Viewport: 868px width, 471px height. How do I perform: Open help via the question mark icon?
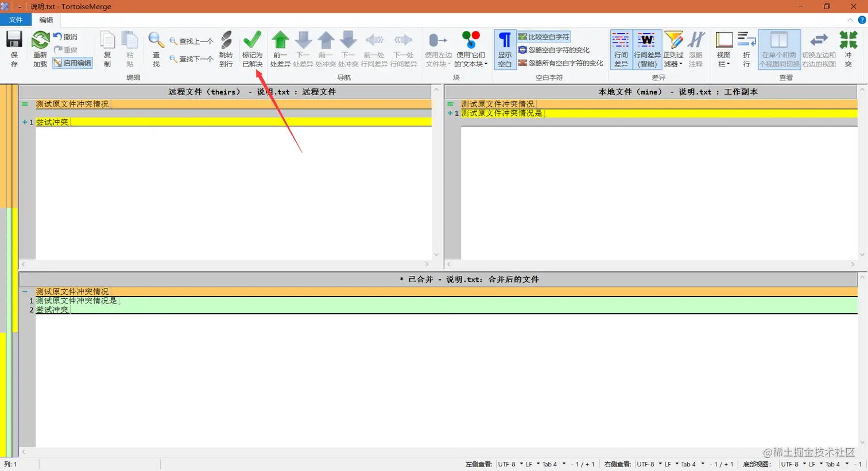862,20
